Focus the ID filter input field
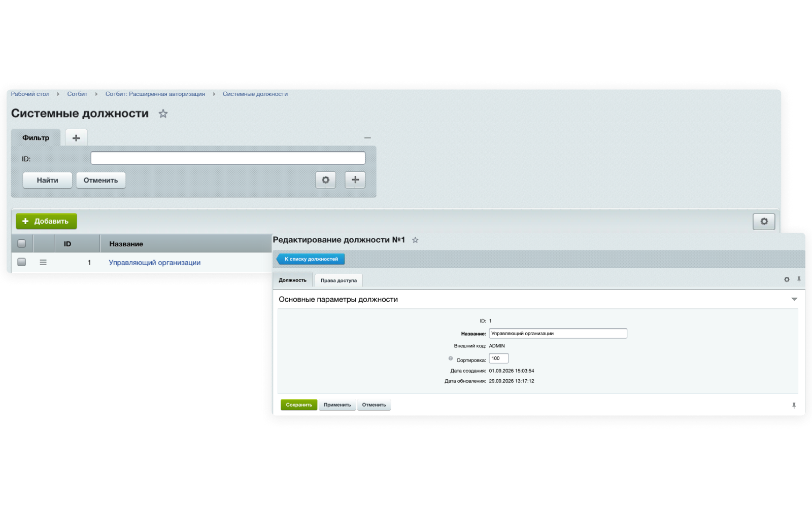Screen dimensions: 812x505 point(228,158)
